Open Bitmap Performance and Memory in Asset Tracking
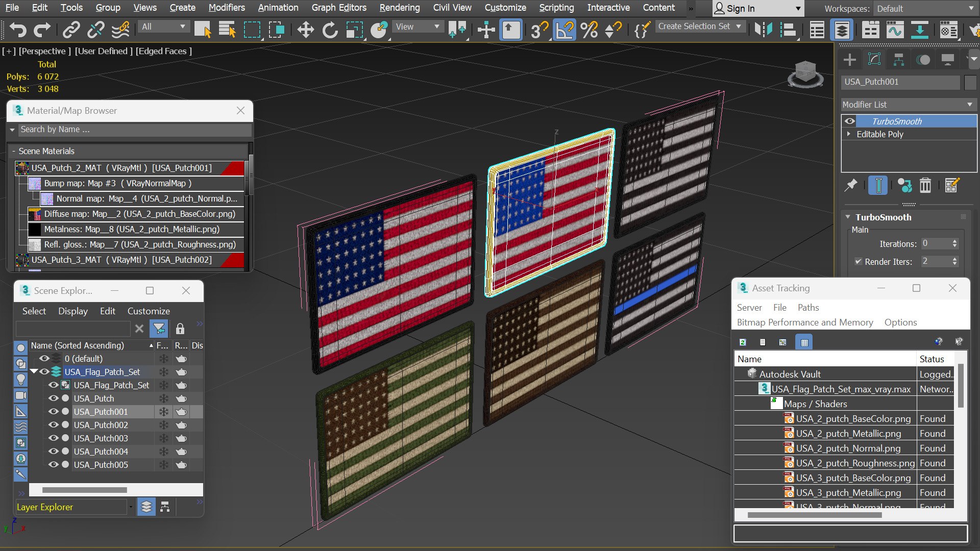 pos(805,322)
